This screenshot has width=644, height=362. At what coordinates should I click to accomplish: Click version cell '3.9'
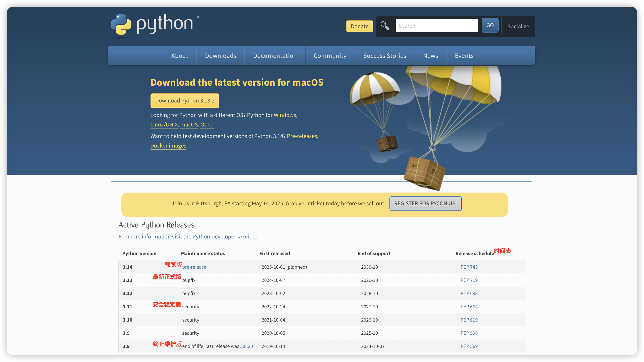[126, 333]
